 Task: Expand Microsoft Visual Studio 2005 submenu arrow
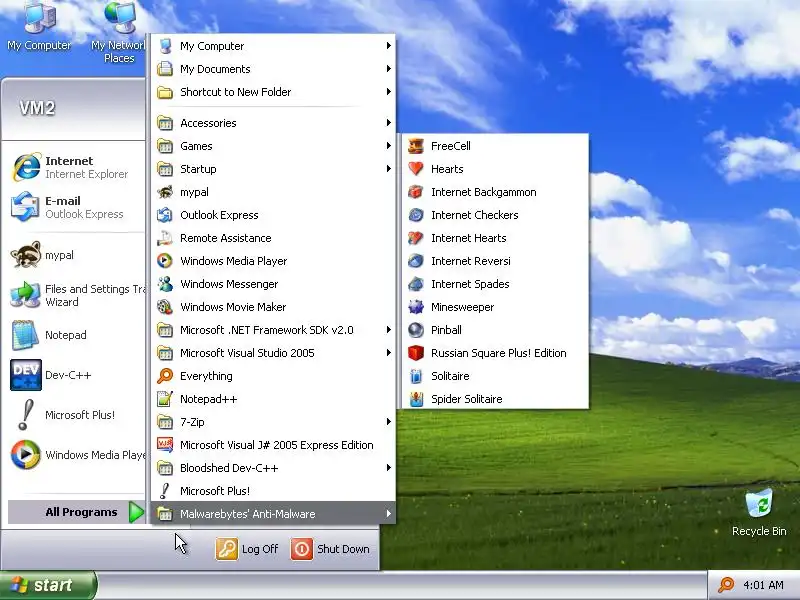click(x=389, y=353)
